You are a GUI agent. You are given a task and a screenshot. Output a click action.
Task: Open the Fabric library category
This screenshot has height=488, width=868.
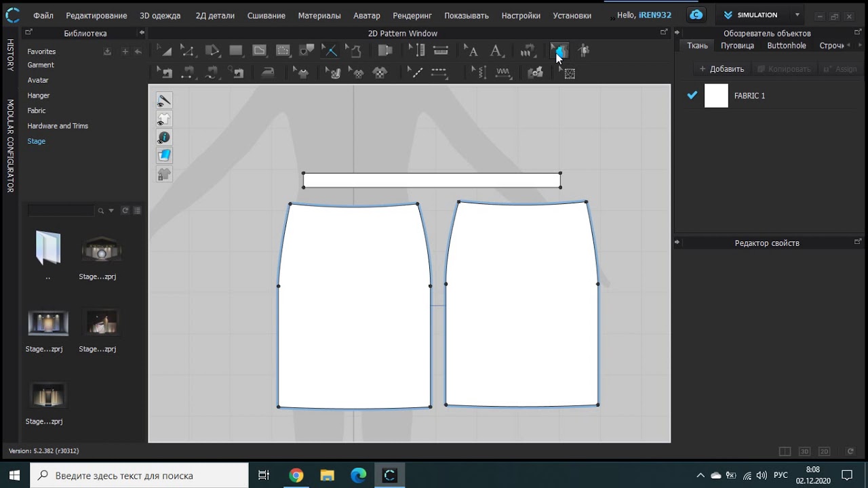click(x=37, y=110)
